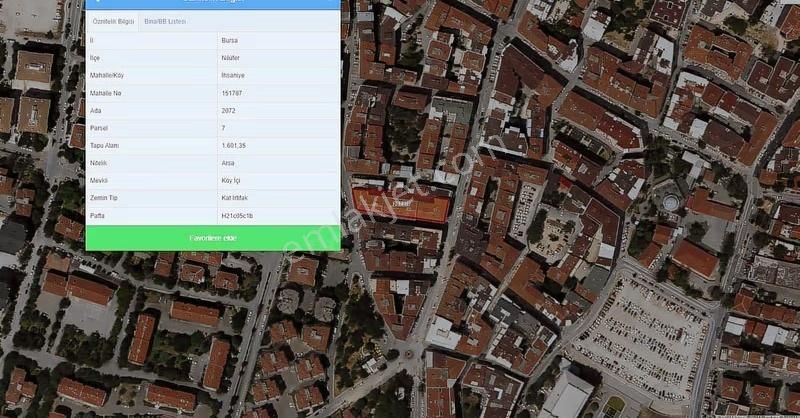Click the Nitelik value 'Arsa'

228,163
